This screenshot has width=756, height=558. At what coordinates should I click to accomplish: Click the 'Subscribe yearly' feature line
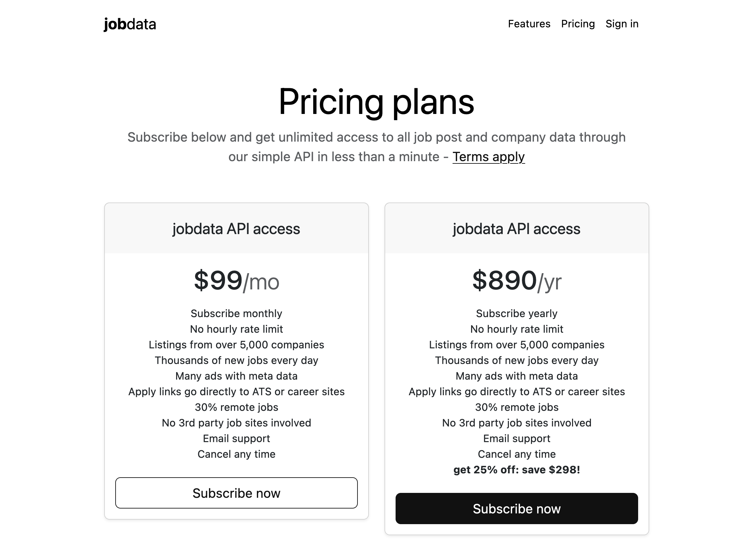pos(516,314)
